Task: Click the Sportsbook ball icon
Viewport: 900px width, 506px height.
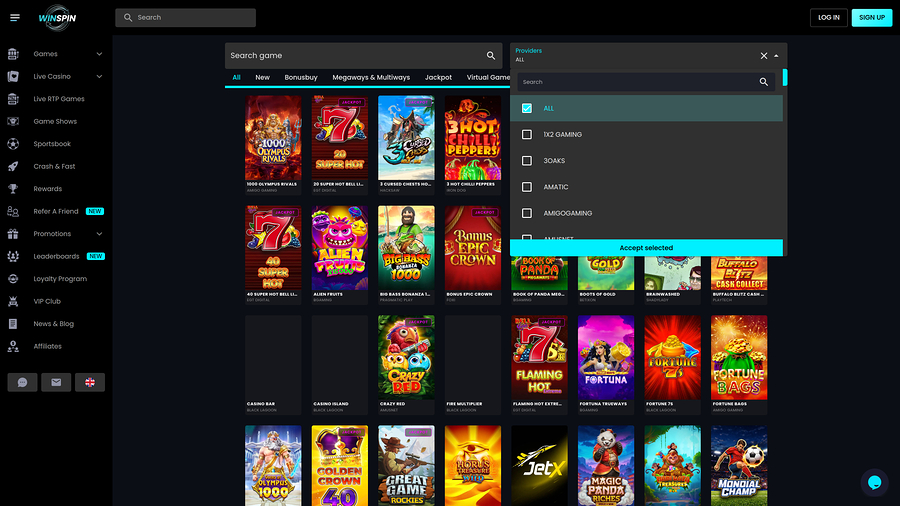Action: point(13,144)
